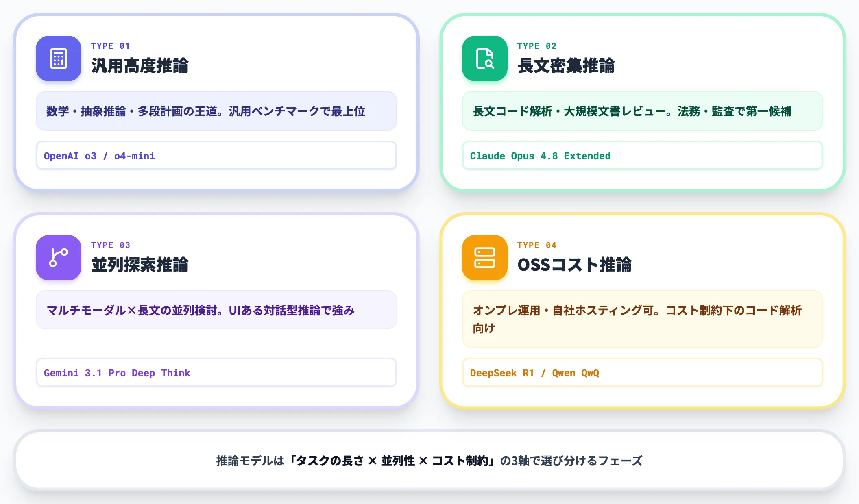Click the summary banner text 推論モデルは
Image resolution: width=859 pixels, height=504 pixels.
click(x=429, y=461)
